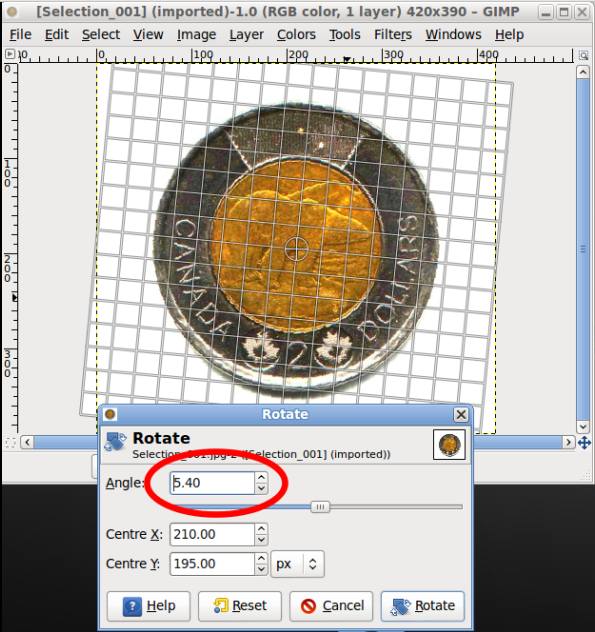The height and width of the screenshot is (632, 595).
Task: Close the GIMP window
Action: click(582, 12)
